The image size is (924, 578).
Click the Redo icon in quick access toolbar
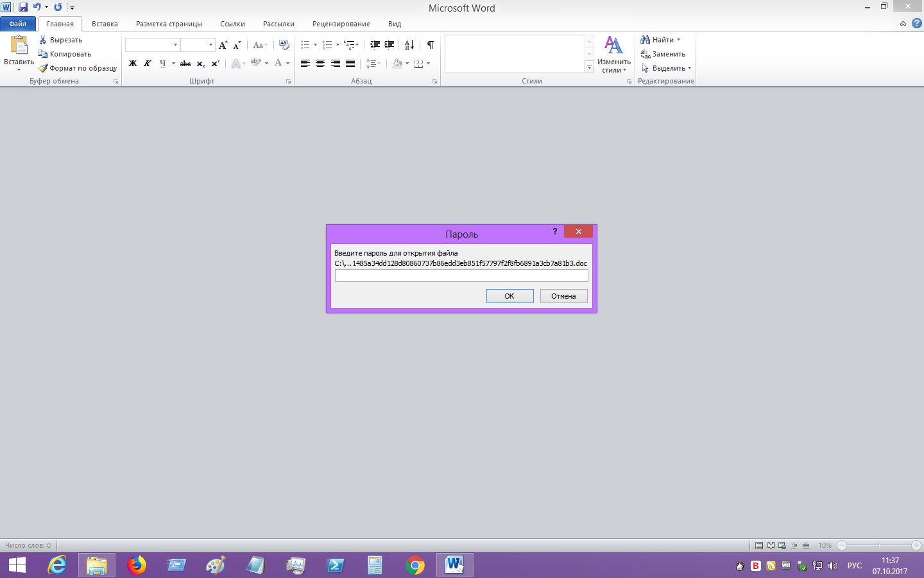coord(58,7)
